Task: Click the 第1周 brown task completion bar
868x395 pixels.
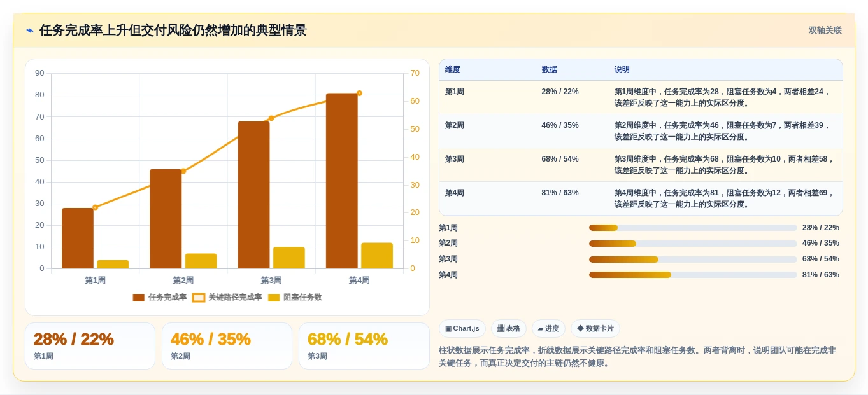Action: click(x=78, y=238)
